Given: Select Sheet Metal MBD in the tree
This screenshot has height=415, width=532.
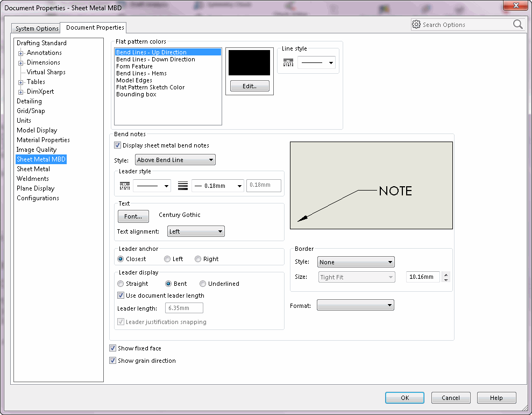Looking at the screenshot, I should coord(41,159).
